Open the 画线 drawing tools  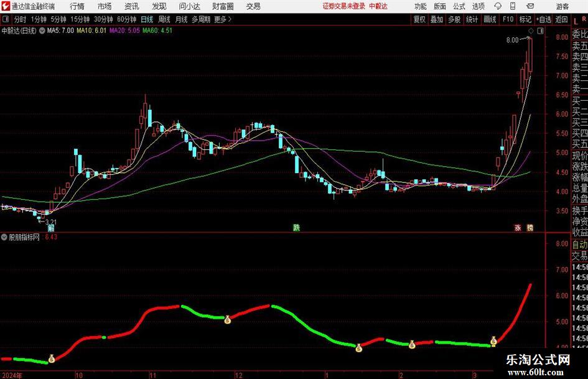point(490,19)
